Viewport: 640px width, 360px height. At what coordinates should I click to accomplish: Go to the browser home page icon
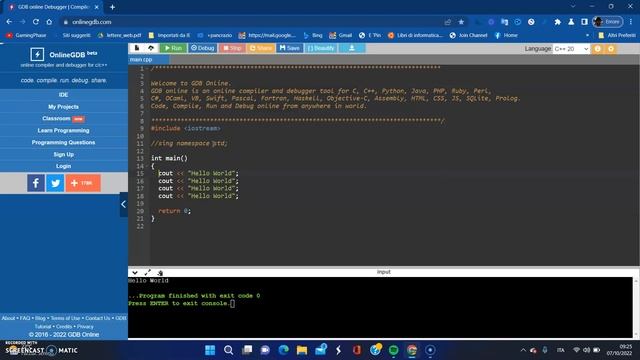49,22
